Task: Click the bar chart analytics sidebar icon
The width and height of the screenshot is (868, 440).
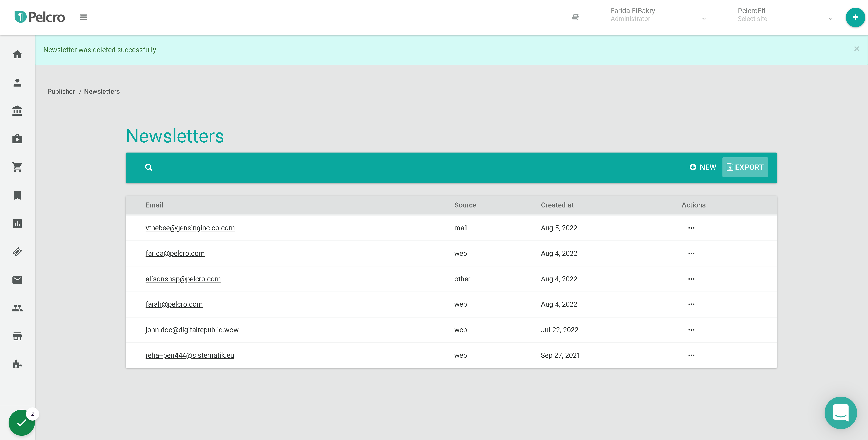Action: click(17, 223)
